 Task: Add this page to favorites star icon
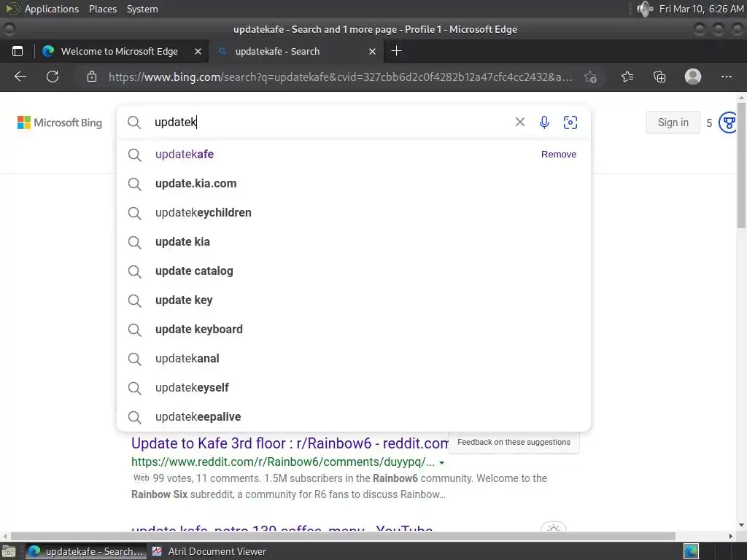click(591, 77)
